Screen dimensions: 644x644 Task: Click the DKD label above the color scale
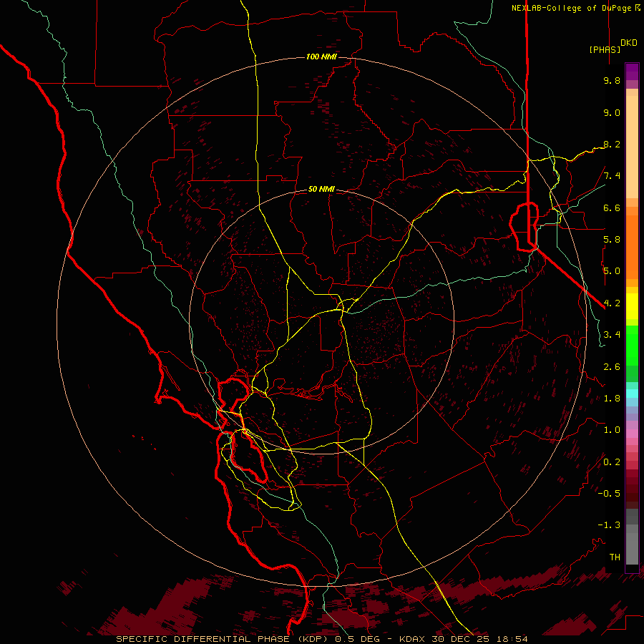[629, 43]
